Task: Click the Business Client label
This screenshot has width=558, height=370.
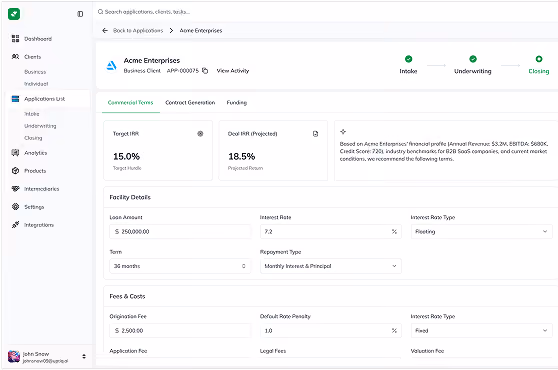Action: coord(142,71)
